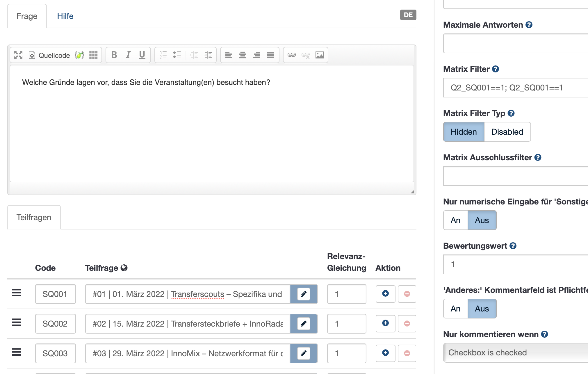Image resolution: width=588 pixels, height=374 pixels.
Task: Switch to the Hilfe tab
Action: coord(65,16)
